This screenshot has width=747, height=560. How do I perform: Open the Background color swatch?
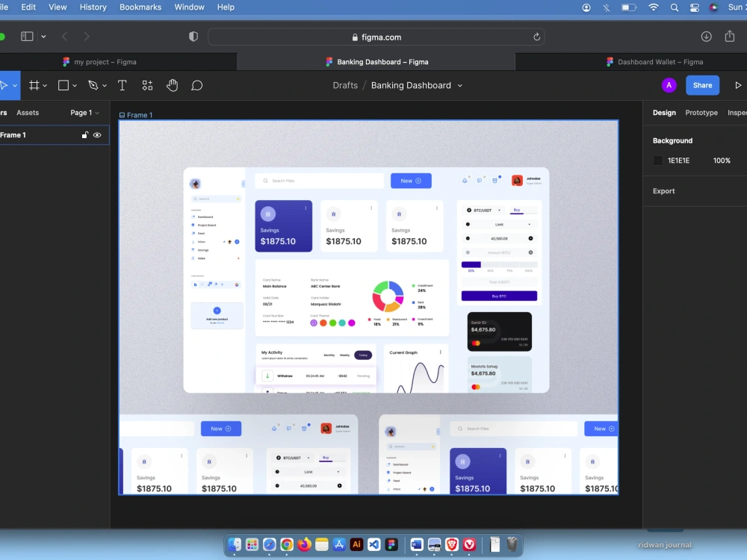point(657,160)
